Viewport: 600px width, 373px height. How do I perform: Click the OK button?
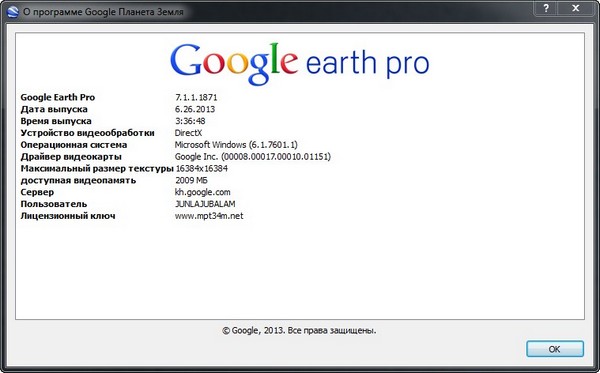point(555,349)
